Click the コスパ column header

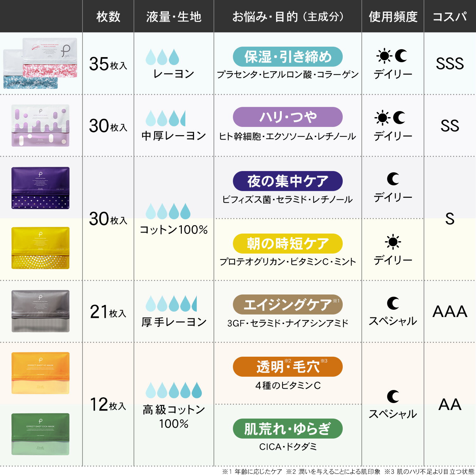pos(450,17)
